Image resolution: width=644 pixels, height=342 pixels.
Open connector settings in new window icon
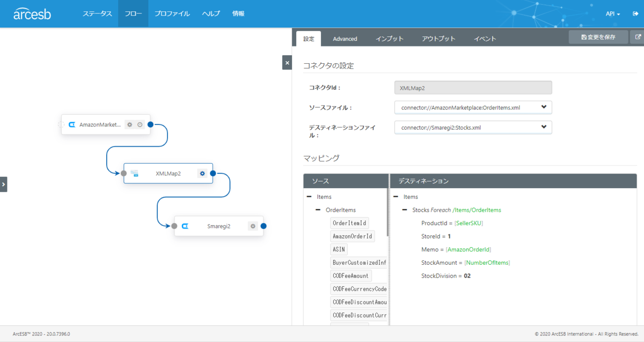(x=638, y=37)
